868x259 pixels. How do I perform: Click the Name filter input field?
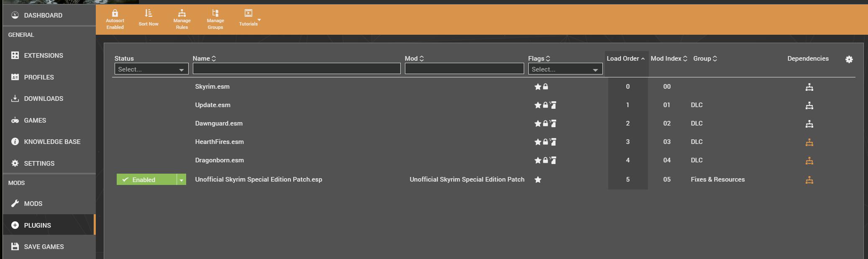297,69
